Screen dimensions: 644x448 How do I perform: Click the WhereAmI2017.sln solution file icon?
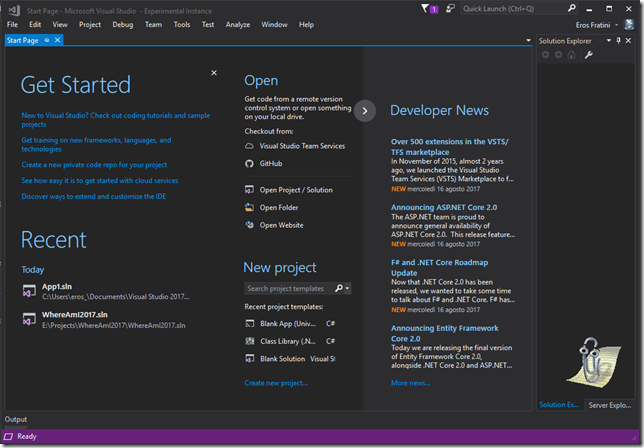coord(29,319)
